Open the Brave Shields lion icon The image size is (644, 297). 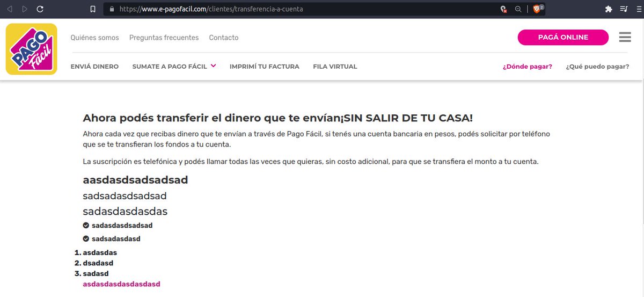[538, 9]
